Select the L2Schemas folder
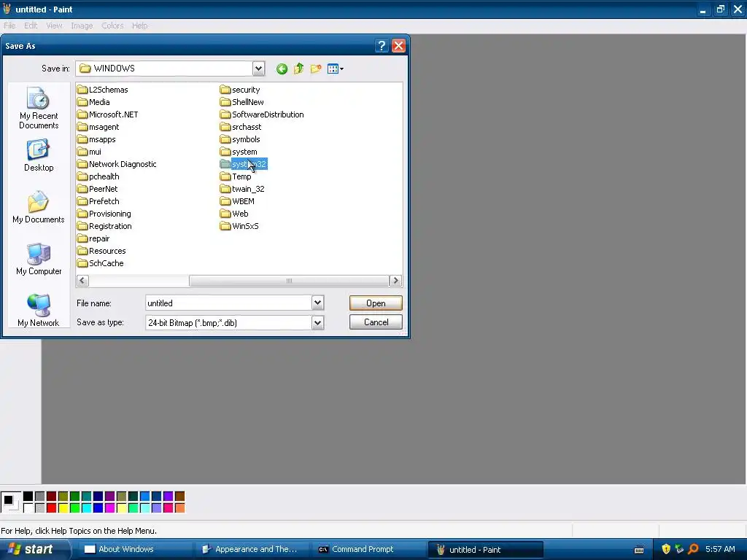This screenshot has height=560, width=747. 102,90
